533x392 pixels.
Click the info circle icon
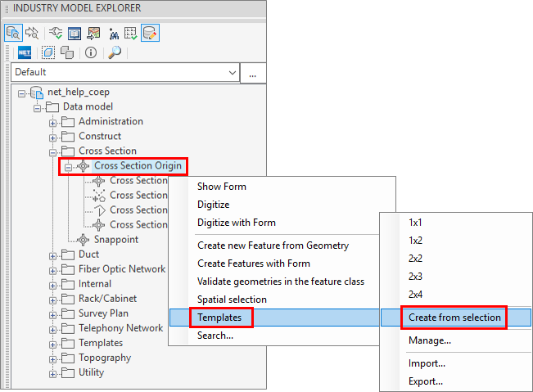coord(90,52)
